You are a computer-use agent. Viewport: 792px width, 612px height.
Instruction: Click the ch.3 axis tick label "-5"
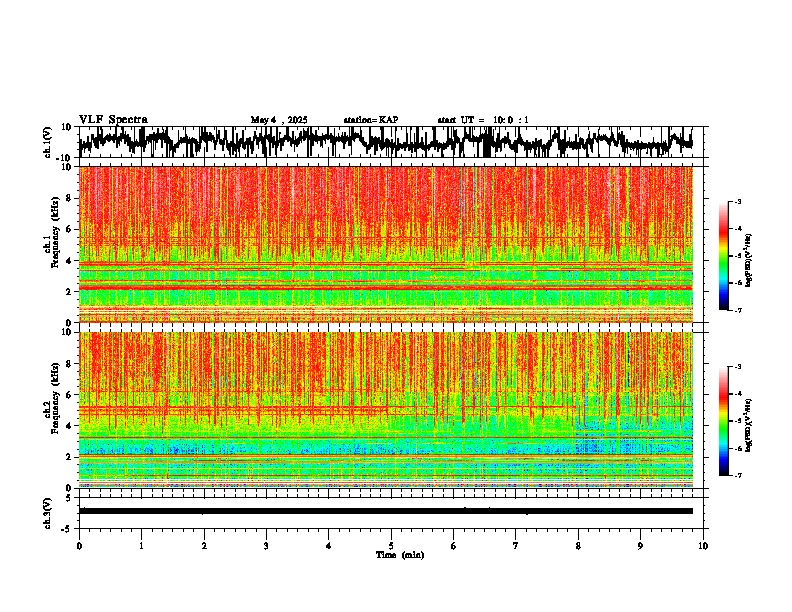point(68,528)
